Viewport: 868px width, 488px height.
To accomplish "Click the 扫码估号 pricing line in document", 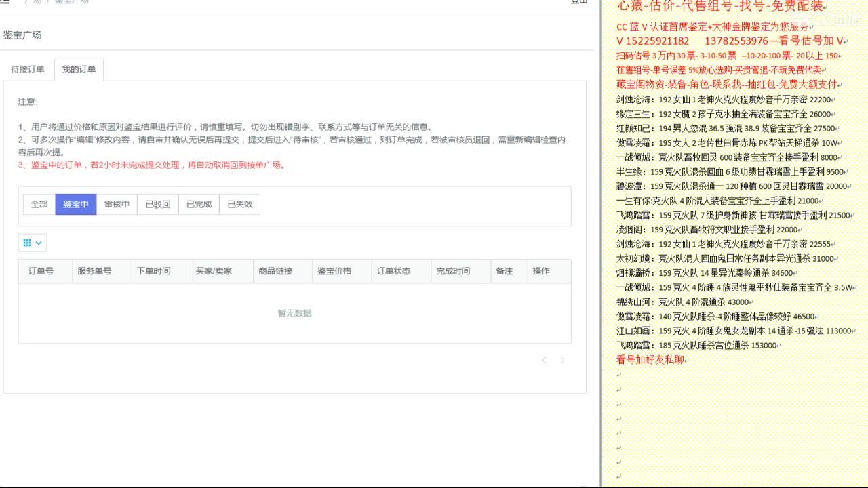I will point(728,56).
